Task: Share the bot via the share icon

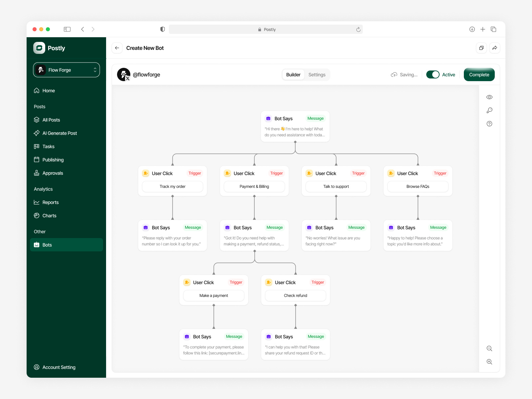Action: coord(495,48)
